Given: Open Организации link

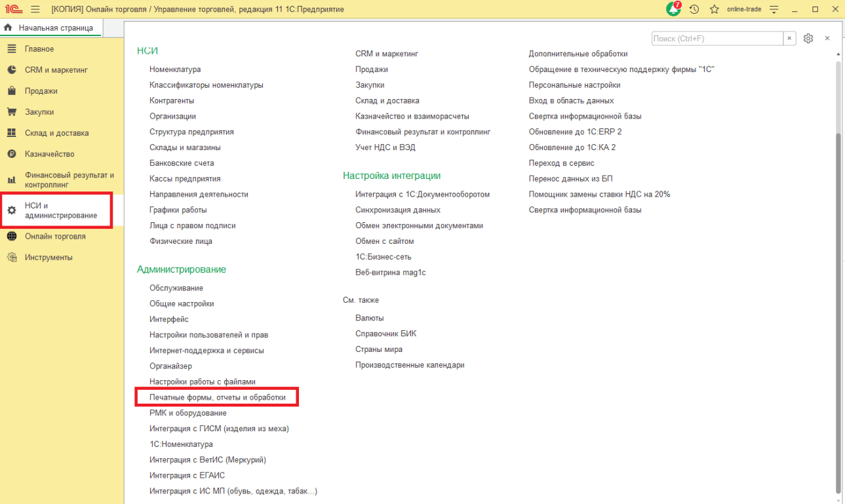Looking at the screenshot, I should (172, 117).
